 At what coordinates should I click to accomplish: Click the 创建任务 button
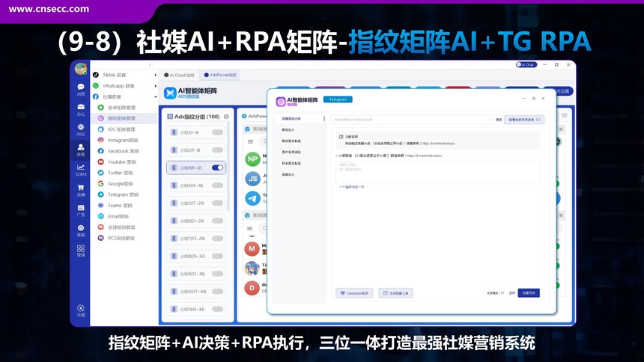[x=529, y=293]
